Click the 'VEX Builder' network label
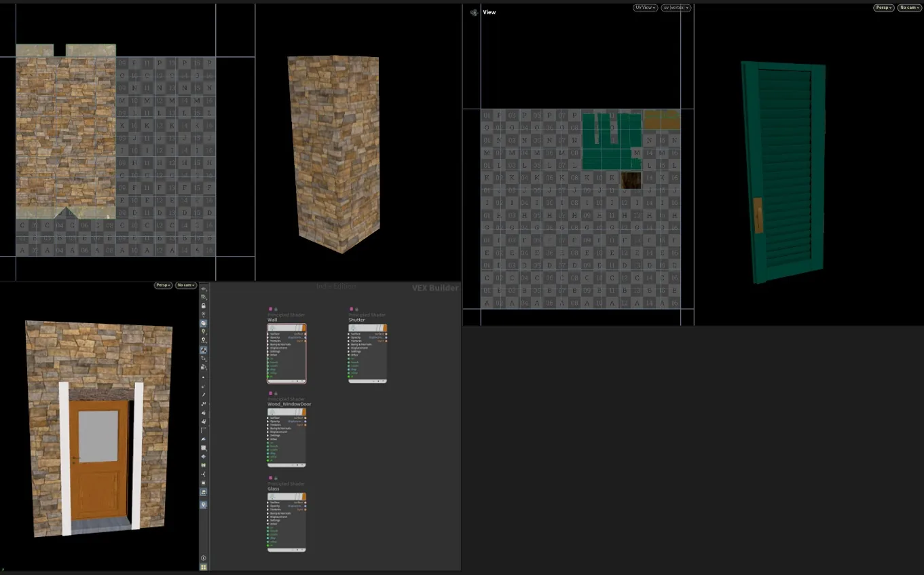The width and height of the screenshot is (924, 575). click(435, 288)
